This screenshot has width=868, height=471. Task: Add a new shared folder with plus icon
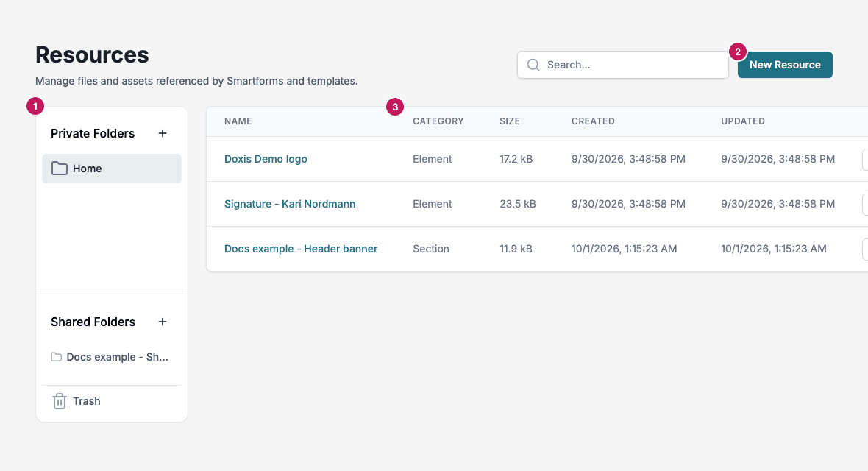click(x=162, y=322)
